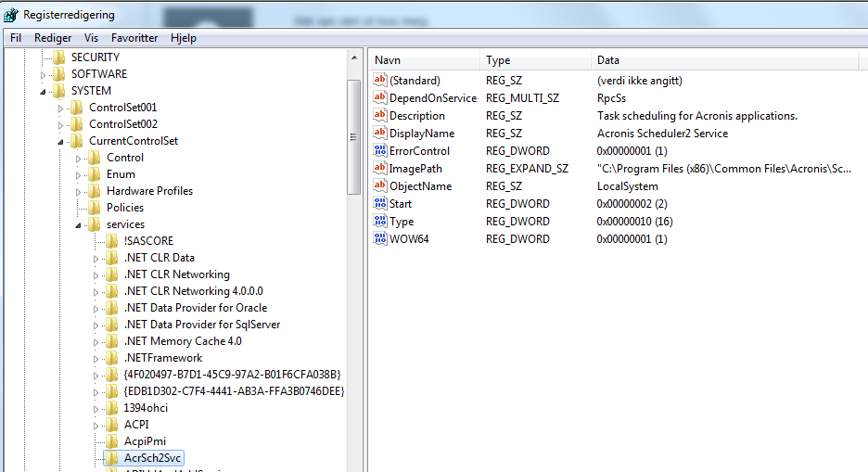Viewport: 868px width, 472px height.
Task: Select the .NET Data Provider for Oracle key
Action: click(x=196, y=308)
